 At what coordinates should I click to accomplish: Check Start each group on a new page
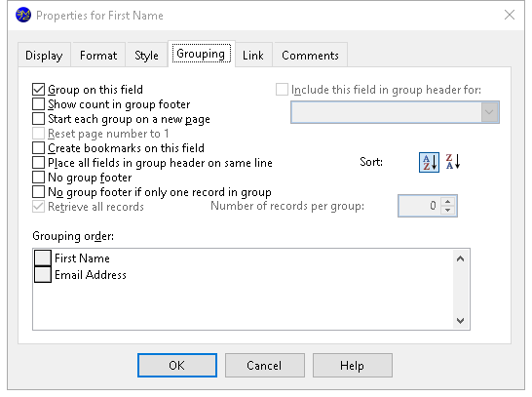pos(38,119)
